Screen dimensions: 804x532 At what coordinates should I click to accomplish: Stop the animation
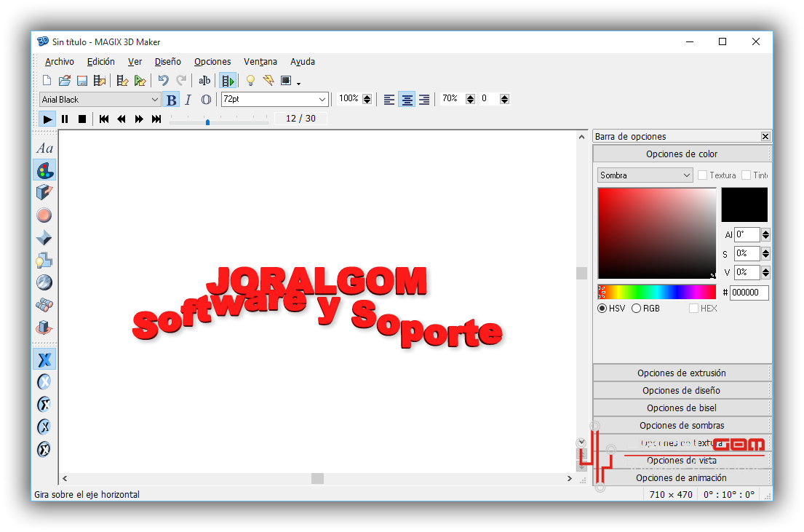[x=82, y=119]
